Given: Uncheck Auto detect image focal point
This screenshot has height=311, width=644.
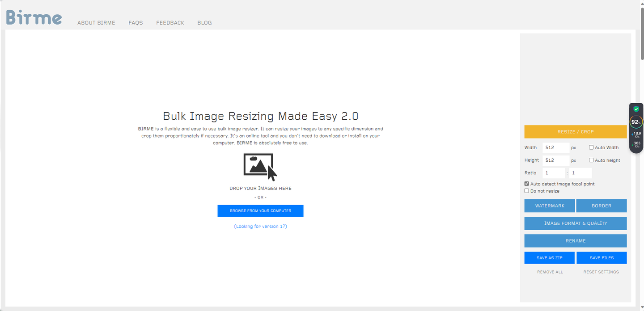Looking at the screenshot, I should pyautogui.click(x=527, y=184).
